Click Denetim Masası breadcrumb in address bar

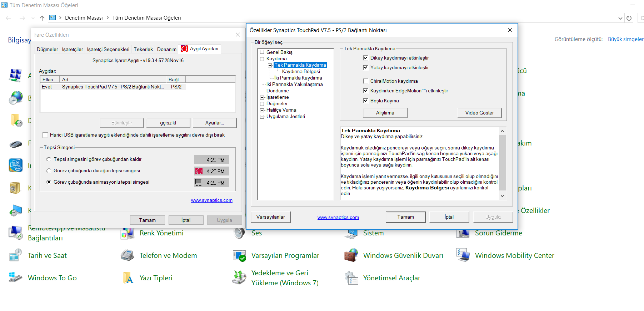(x=84, y=18)
